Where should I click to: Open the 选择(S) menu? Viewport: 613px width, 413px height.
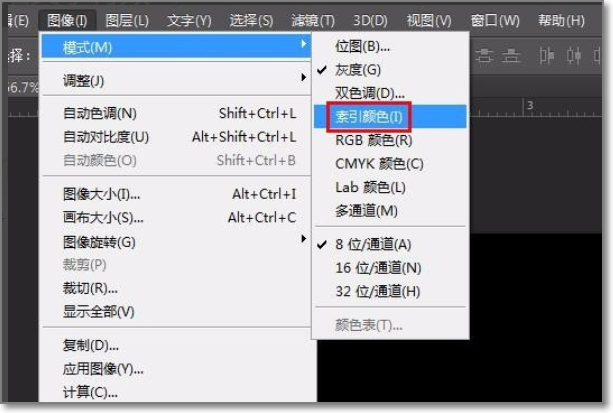251,20
